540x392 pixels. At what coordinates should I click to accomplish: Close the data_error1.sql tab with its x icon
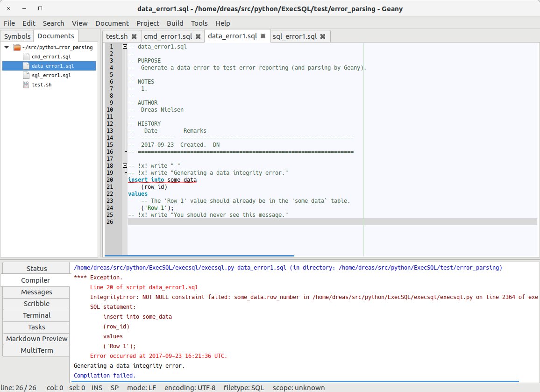(263, 36)
